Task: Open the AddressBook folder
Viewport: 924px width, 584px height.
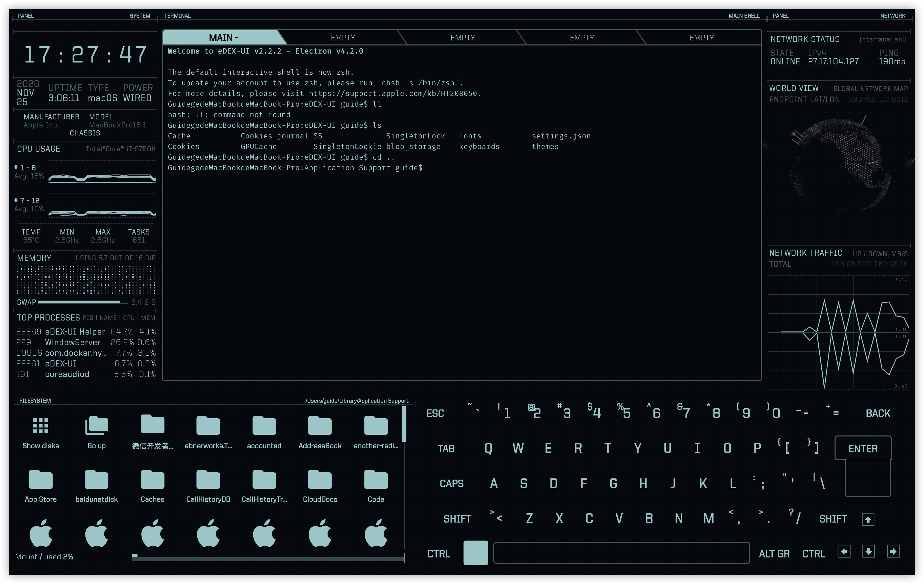Action: (x=320, y=425)
